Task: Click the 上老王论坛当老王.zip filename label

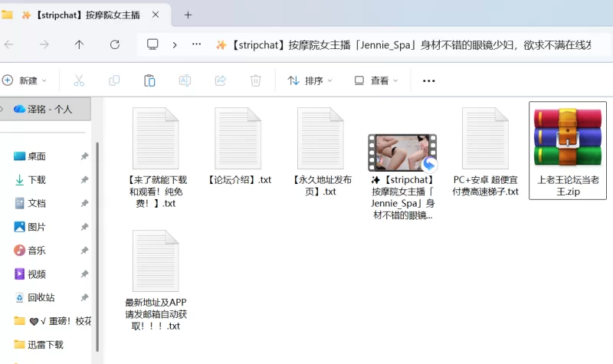Action: pyautogui.click(x=568, y=185)
